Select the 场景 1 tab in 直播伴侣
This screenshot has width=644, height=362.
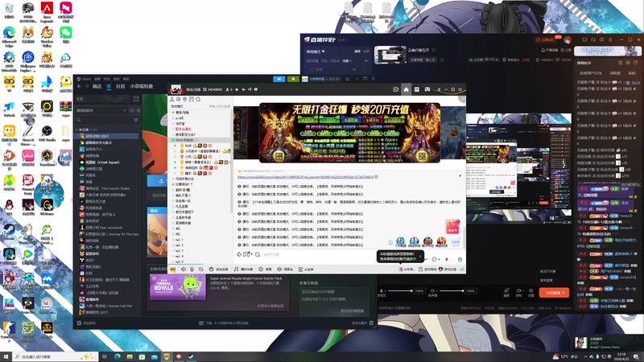click(x=347, y=61)
